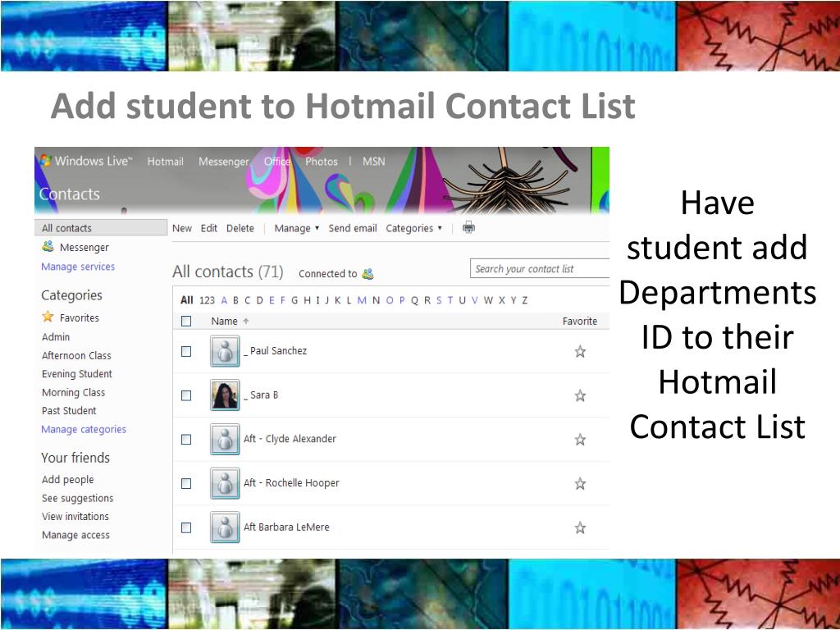Viewport: 840px width, 630px height.
Task: Open Office in the top navigation
Action: (277, 162)
